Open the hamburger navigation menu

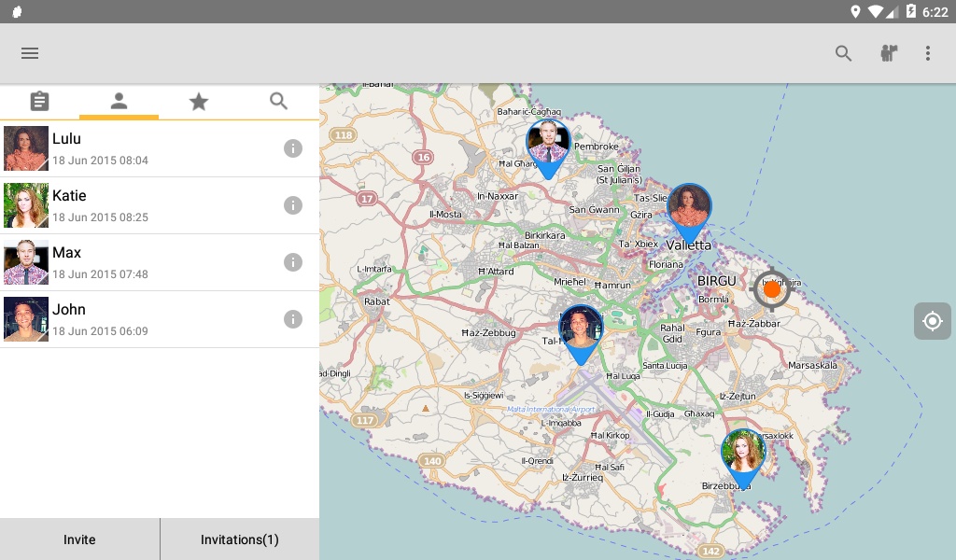tap(30, 53)
